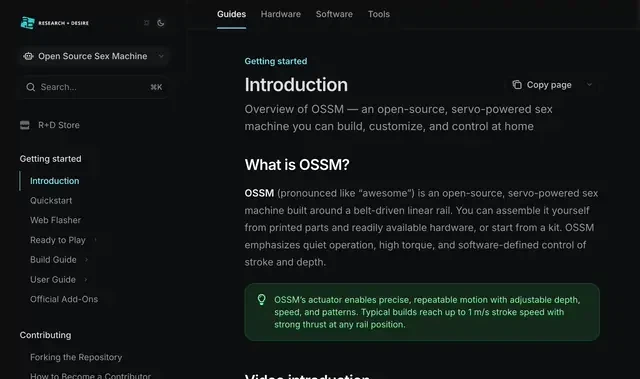Click the bold OSSM word in paragraph
Screen dimensions: 640x379
click(x=259, y=193)
